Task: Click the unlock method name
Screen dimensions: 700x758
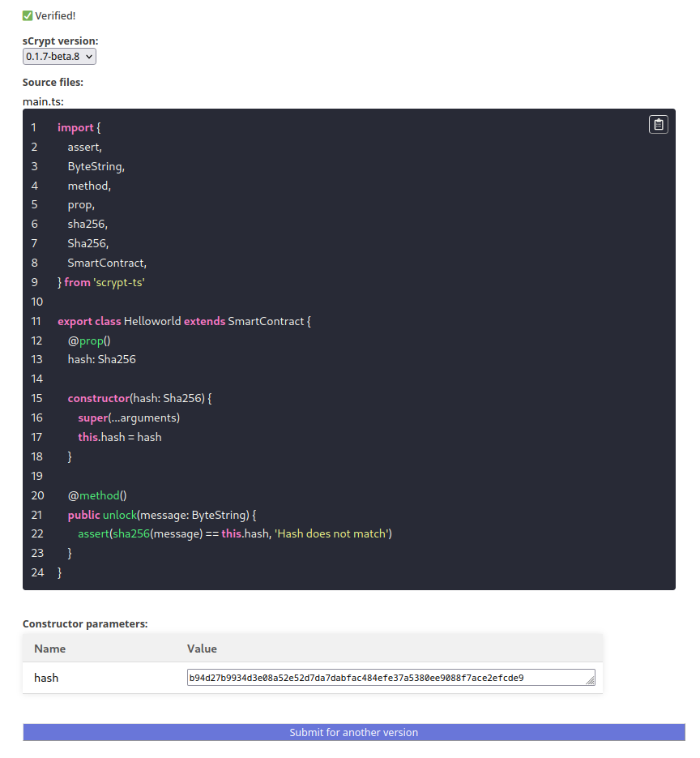Action: coord(119,515)
